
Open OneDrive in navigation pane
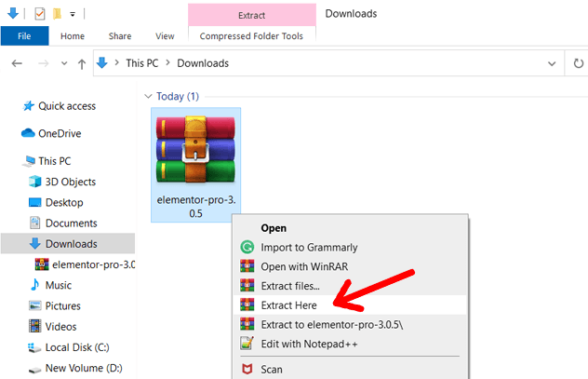(x=60, y=133)
